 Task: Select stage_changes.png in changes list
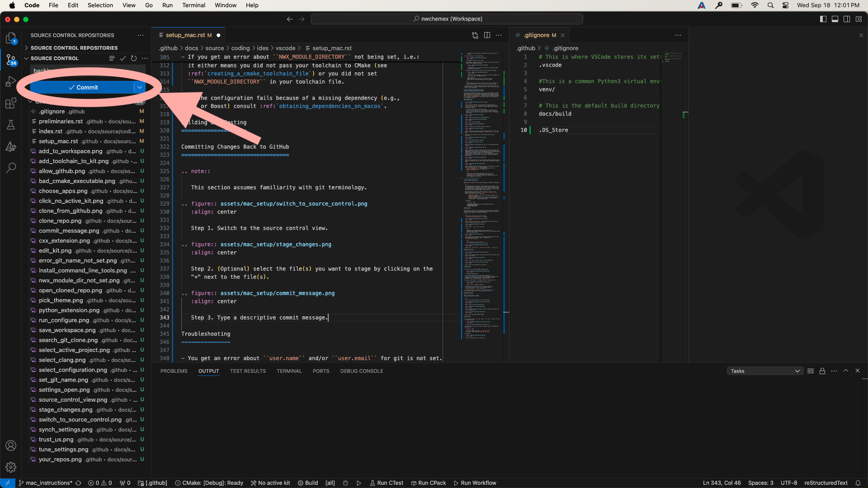pyautogui.click(x=88, y=410)
